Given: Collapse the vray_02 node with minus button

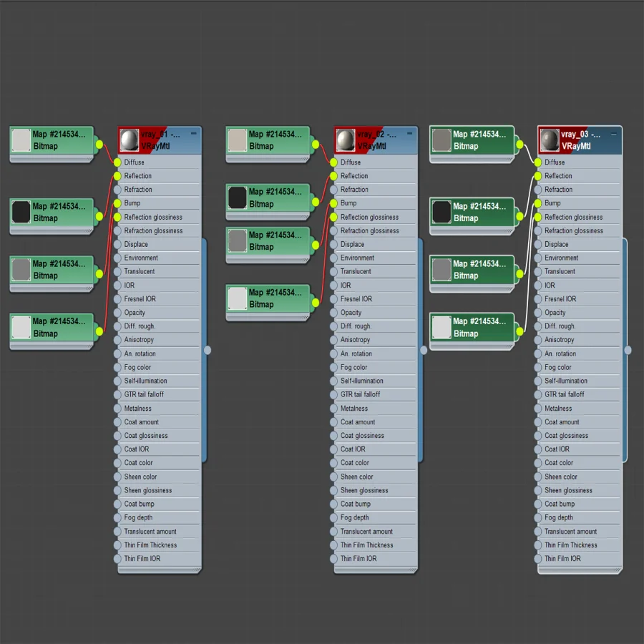Looking at the screenshot, I should [x=409, y=134].
